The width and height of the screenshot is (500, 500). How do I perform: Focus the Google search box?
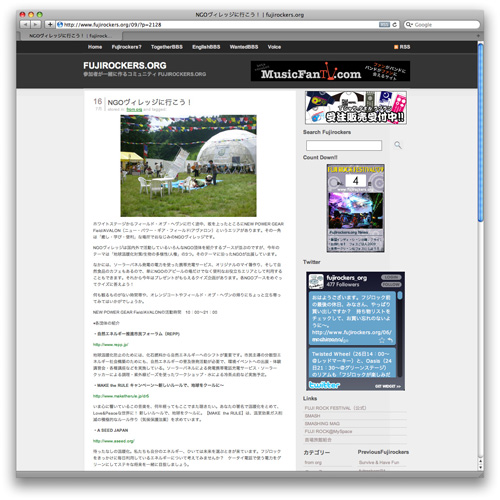(442, 25)
